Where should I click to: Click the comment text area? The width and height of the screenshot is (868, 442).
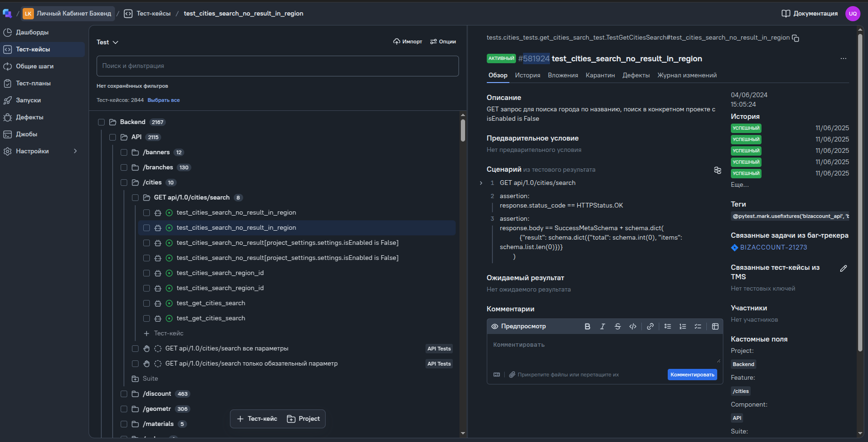(x=605, y=350)
